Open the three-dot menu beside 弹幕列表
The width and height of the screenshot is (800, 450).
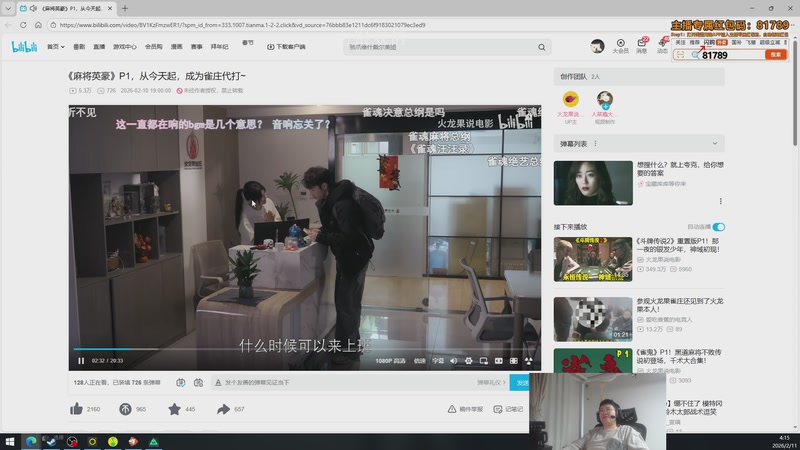(595, 143)
